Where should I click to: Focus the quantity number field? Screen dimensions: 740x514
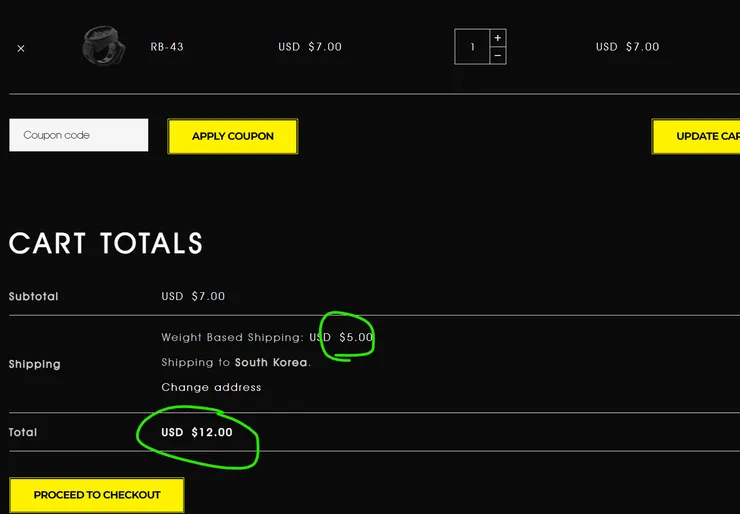(x=472, y=47)
